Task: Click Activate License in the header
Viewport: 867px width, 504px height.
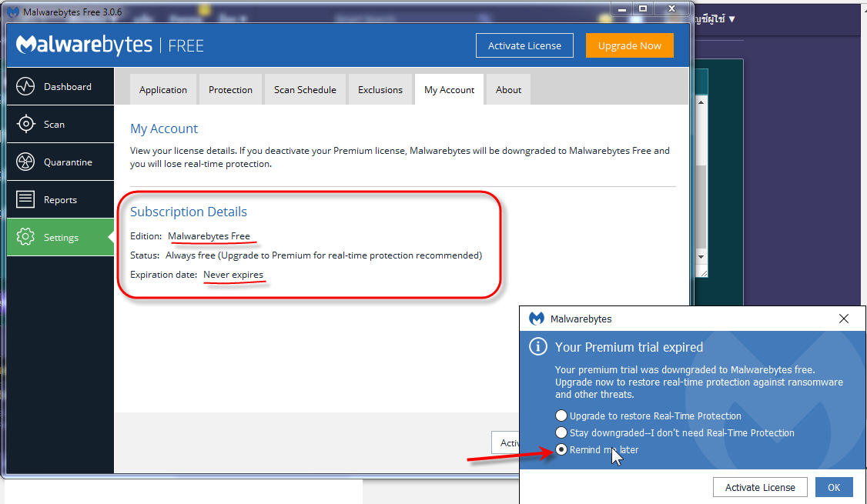Action: click(524, 46)
